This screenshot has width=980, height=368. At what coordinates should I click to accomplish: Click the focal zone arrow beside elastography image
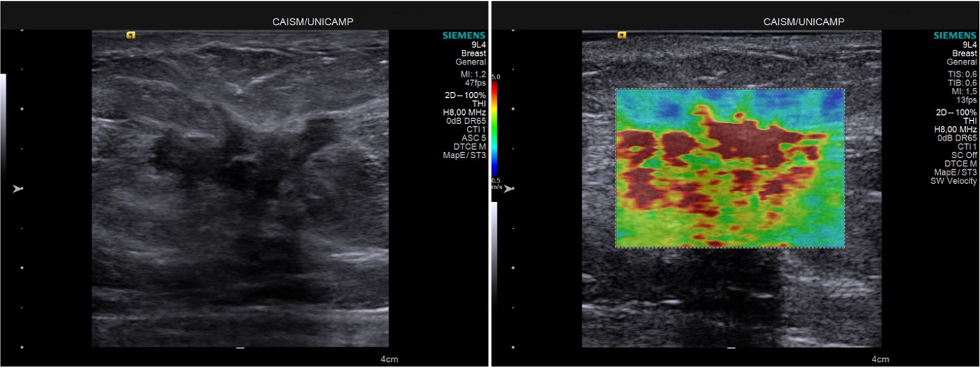[x=510, y=189]
